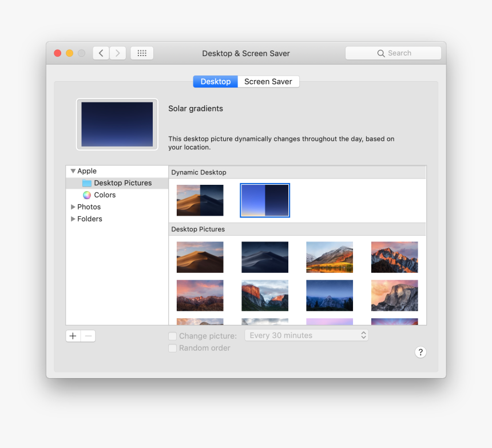This screenshot has width=492, height=448.
Task: Open the Show All preferences grid icon
Action: [x=141, y=53]
